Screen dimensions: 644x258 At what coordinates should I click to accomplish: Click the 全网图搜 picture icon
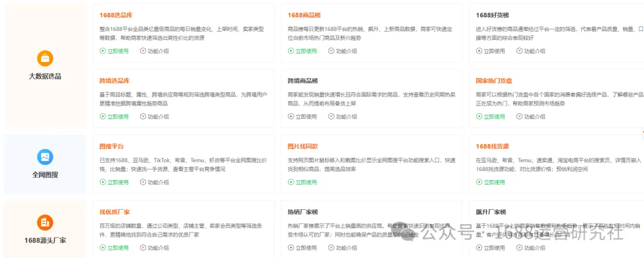[x=45, y=157]
